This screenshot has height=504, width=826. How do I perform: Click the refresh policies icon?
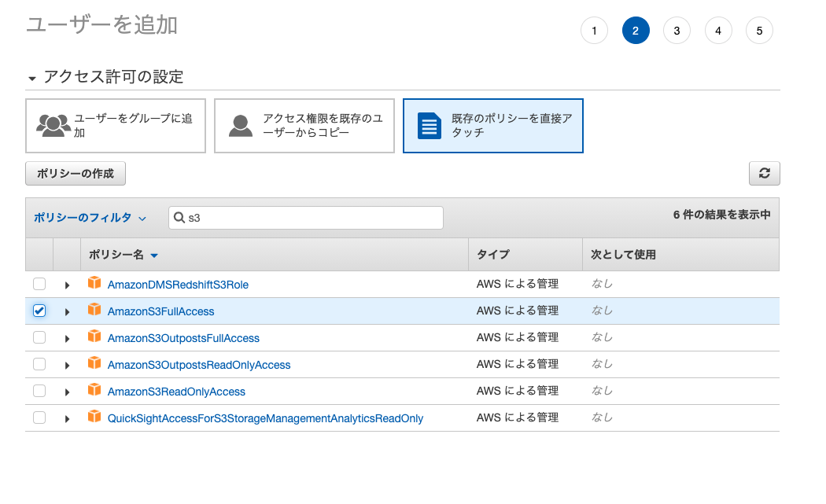point(765,173)
